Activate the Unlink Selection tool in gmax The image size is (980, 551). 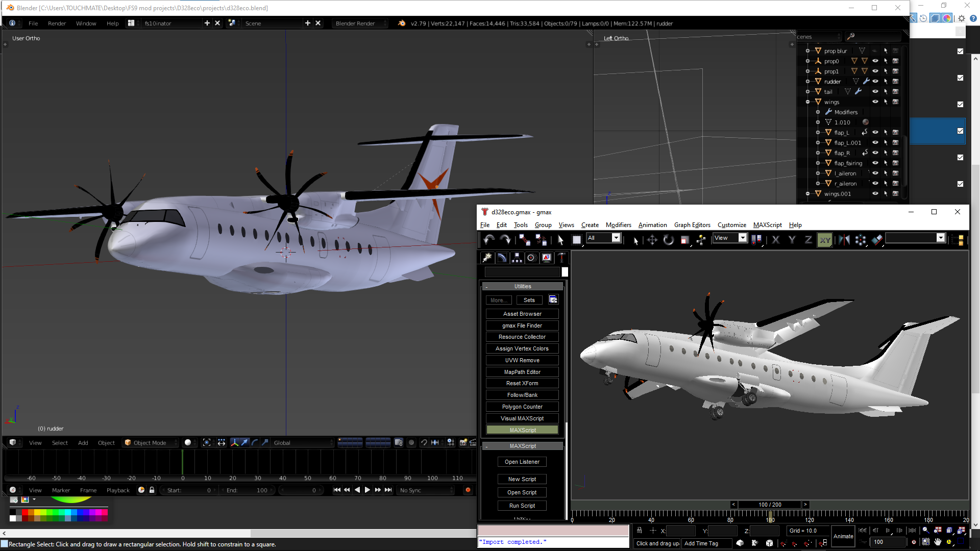[541, 239]
